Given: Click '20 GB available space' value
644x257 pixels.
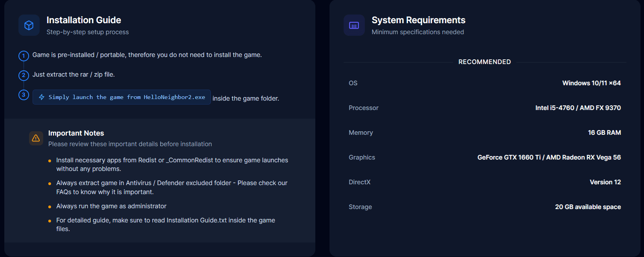Looking at the screenshot, I should point(588,207).
